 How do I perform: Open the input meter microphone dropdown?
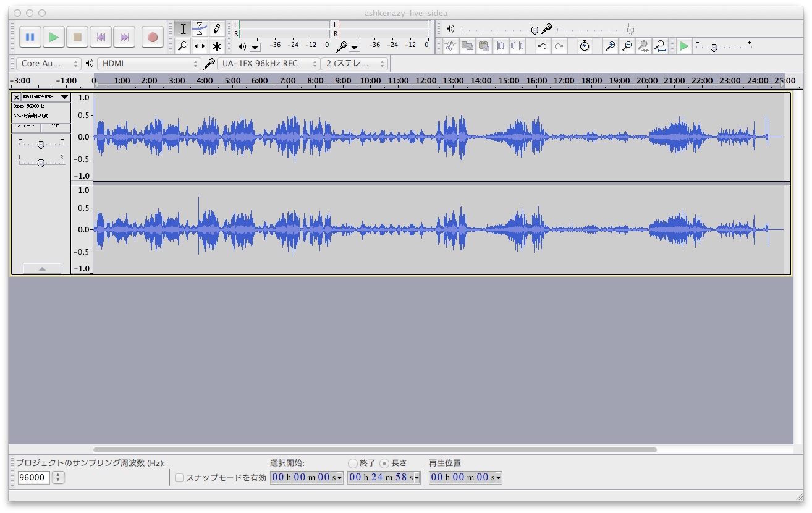pyautogui.click(x=355, y=47)
